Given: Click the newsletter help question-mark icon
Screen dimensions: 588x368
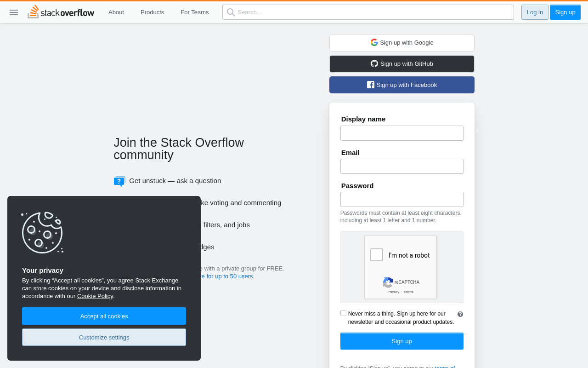Looking at the screenshot, I should pos(460,314).
